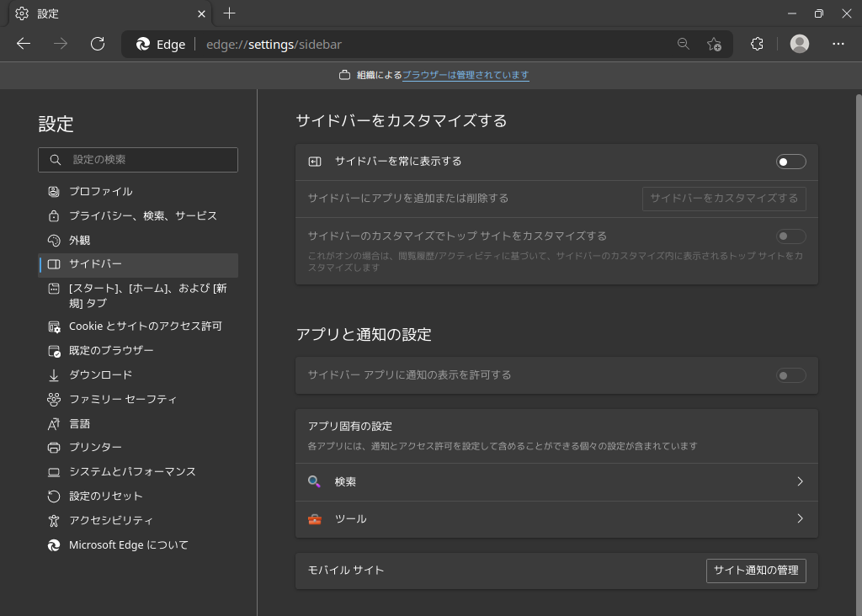Click the Edge logo in the address bar

pyautogui.click(x=143, y=44)
